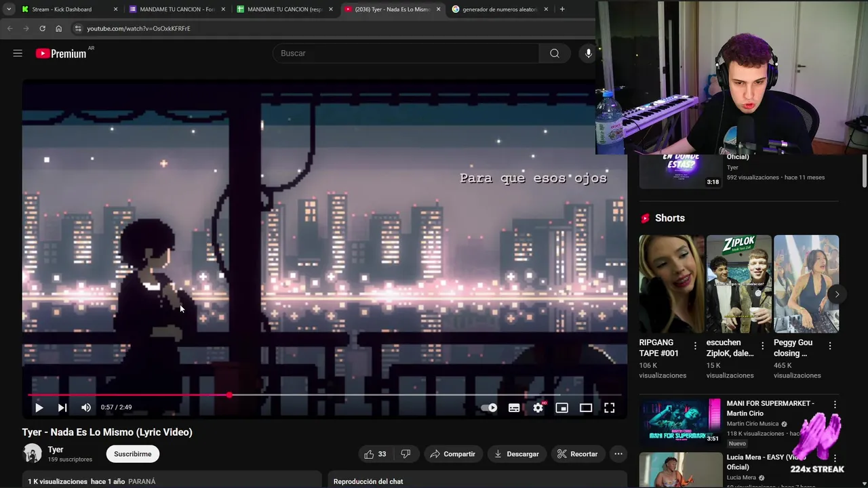Screen dimensions: 868x488
Task: Click the Tyer Nada Es Lo Mismo title
Action: [107, 432]
